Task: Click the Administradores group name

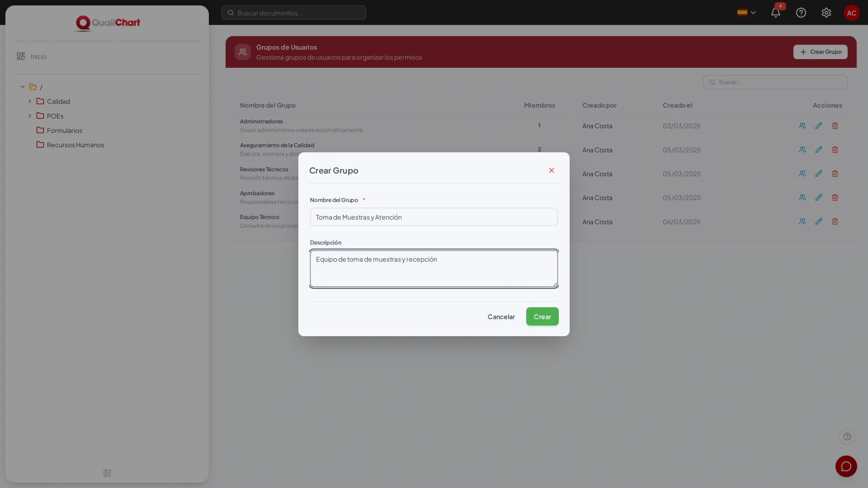Action: [x=261, y=121]
